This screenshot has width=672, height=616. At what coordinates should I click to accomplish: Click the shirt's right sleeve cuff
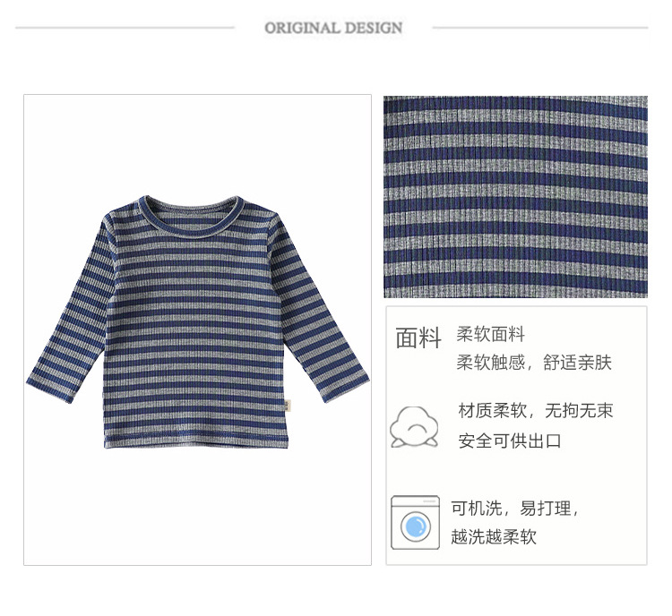click(x=346, y=388)
